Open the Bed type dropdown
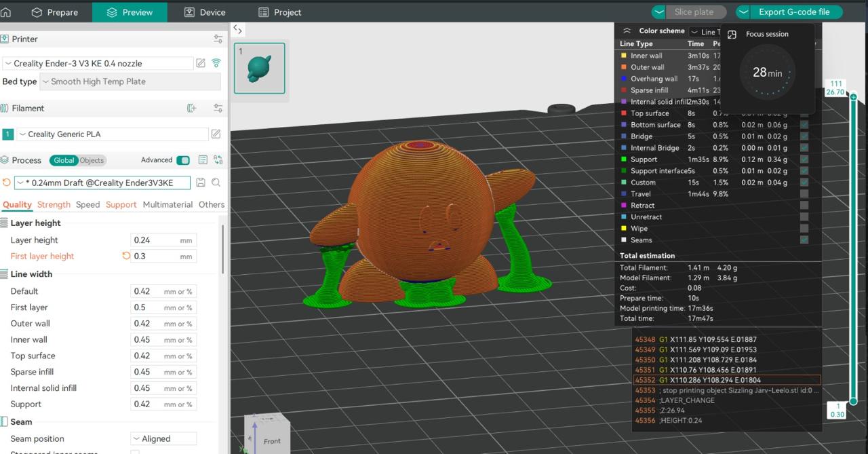Screen dimensions: 868x454 130,81
